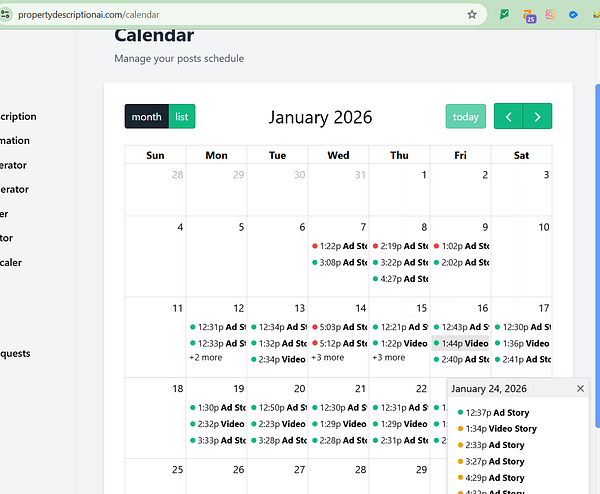Open highlighted 1:44p Video event on January 16
Viewport: 600px width, 494px height.
(461, 344)
